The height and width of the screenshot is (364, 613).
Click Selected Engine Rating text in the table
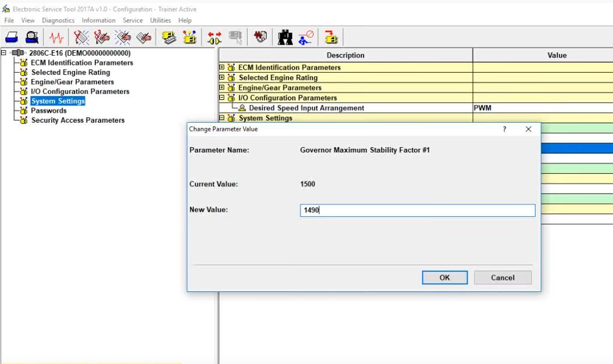(x=278, y=77)
